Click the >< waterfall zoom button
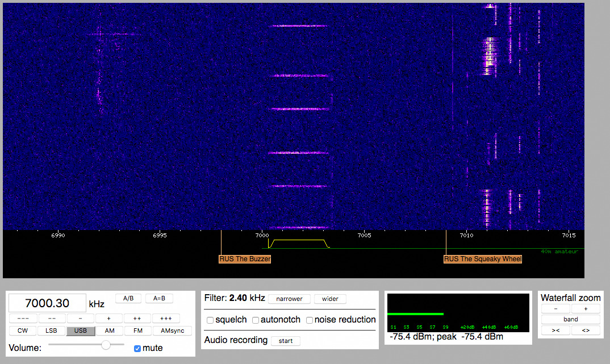 [x=555, y=330]
